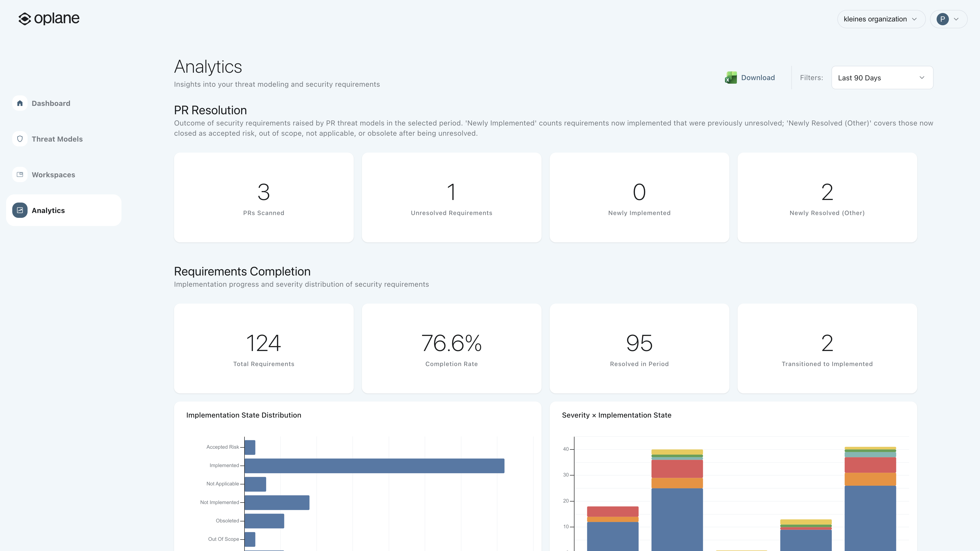This screenshot has height=551, width=980.
Task: Click the Not Applicable chart bar
Action: coord(255,484)
